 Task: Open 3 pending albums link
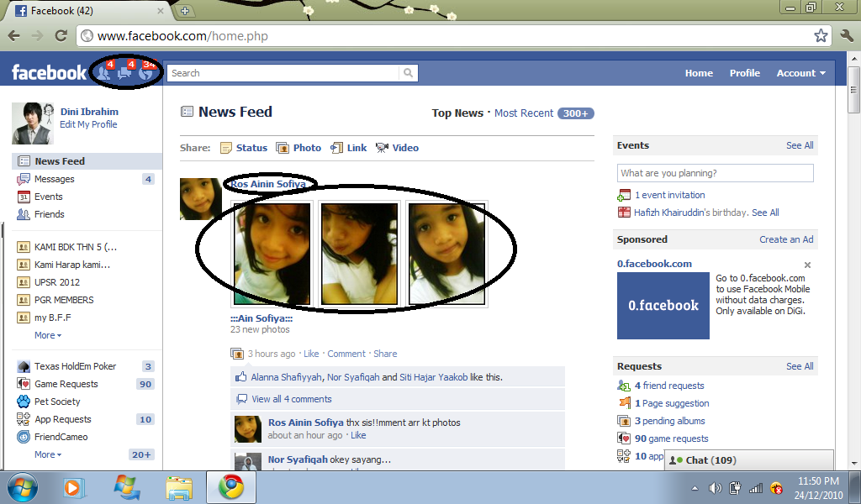pos(670,421)
